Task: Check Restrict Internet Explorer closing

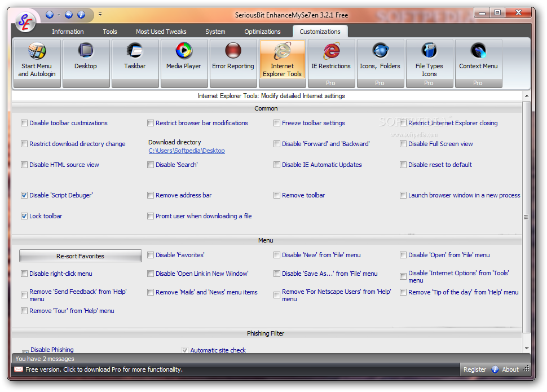Action: [403, 123]
